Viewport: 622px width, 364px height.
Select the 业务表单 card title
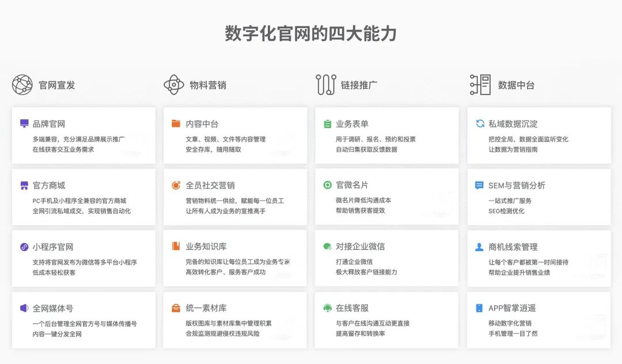coord(352,124)
